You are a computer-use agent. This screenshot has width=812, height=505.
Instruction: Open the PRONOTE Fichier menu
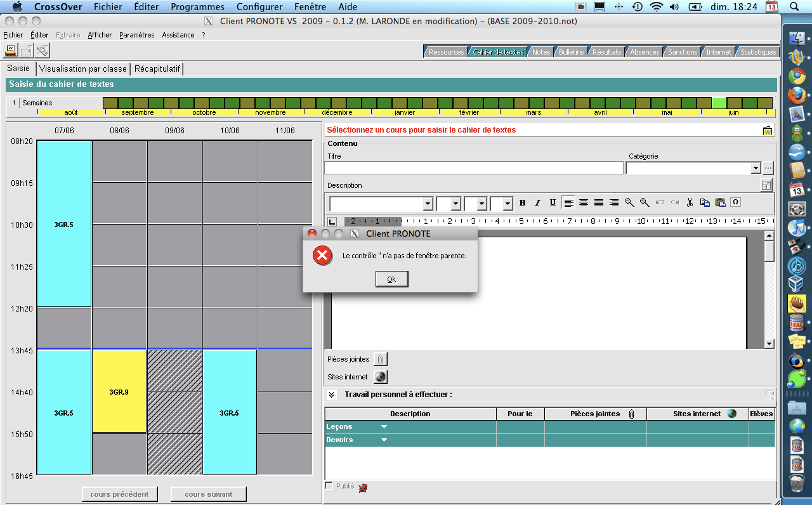[13, 35]
